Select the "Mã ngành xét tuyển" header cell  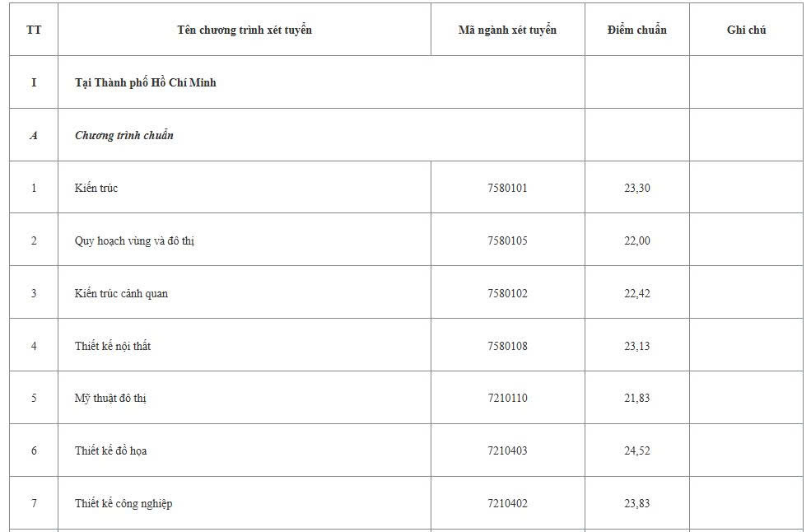point(507,30)
